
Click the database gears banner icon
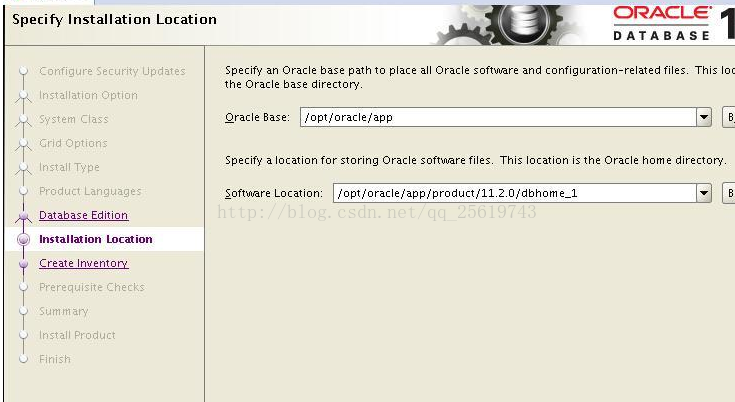click(x=511, y=24)
